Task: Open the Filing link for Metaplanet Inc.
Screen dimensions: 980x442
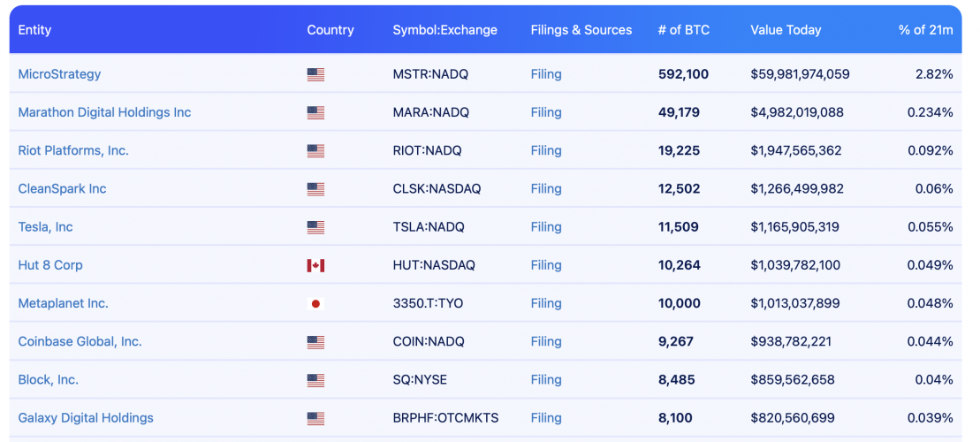Action: pos(546,303)
